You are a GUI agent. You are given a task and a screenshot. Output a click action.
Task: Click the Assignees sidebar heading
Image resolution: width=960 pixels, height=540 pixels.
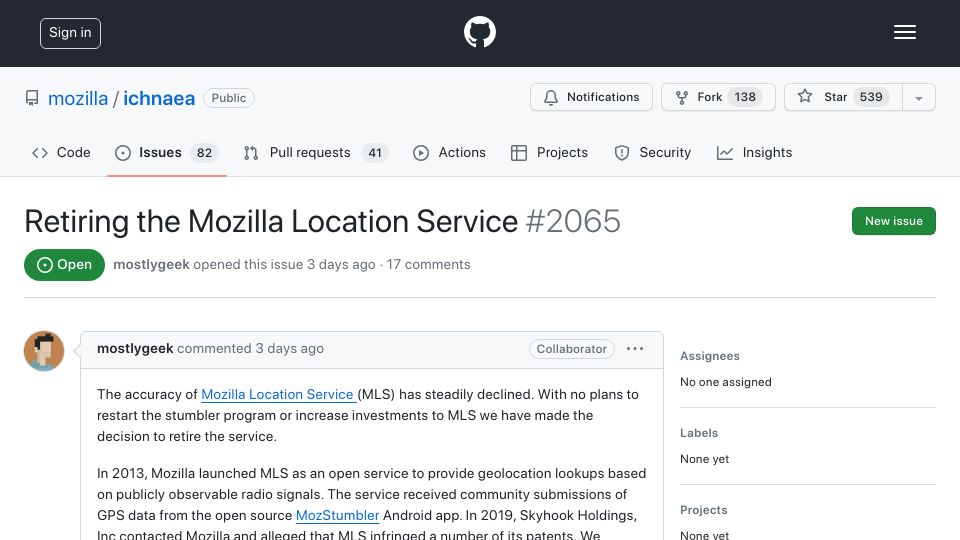[710, 356]
